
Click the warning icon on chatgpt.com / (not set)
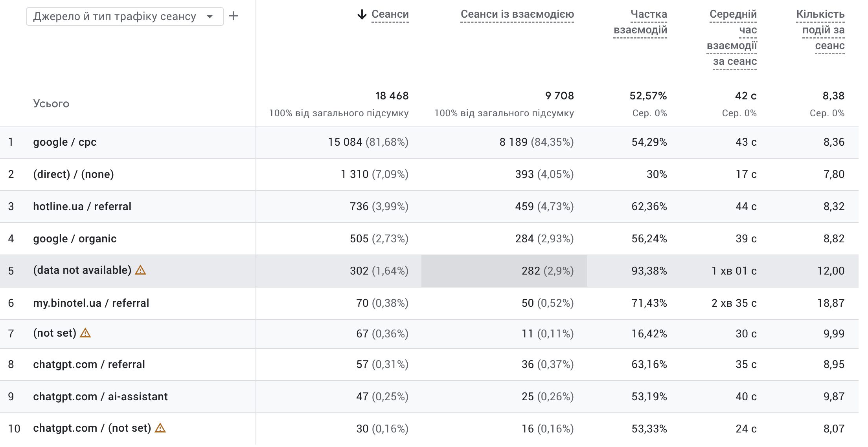[160, 428]
